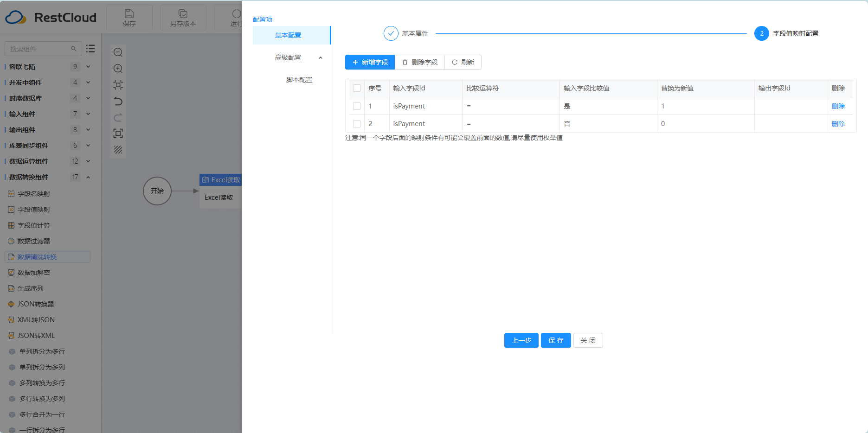This screenshot has height=433, width=868.
Task: Select the JSON转换器 component
Action: (x=31, y=304)
